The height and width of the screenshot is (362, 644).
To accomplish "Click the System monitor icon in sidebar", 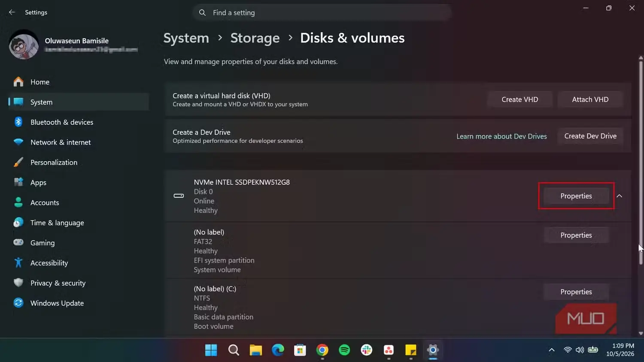I will pos(18,102).
